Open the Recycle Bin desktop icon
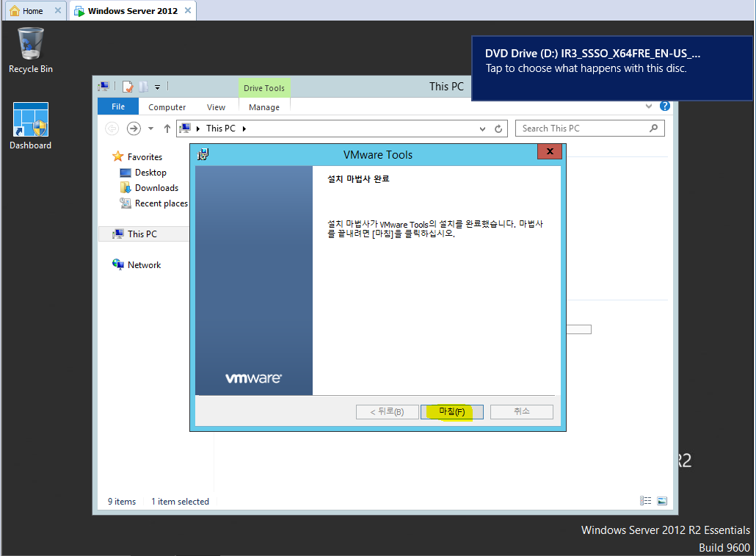Viewport: 756px width, 556px height. [x=30, y=50]
